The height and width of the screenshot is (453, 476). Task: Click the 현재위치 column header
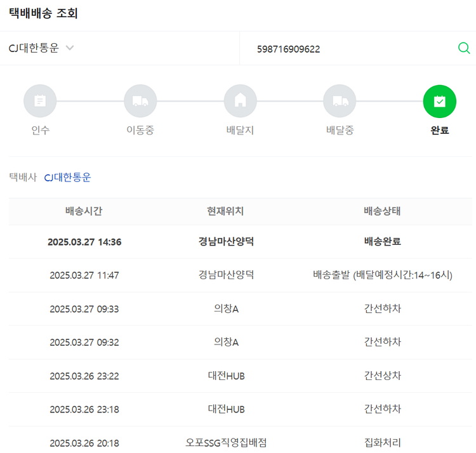click(225, 211)
